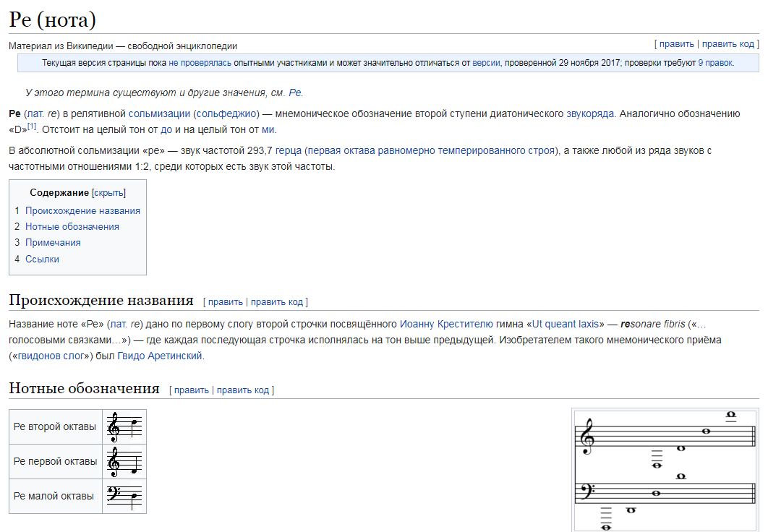Click top «править код» source edit link
This screenshot has width=768, height=532.
pyautogui.click(x=728, y=44)
